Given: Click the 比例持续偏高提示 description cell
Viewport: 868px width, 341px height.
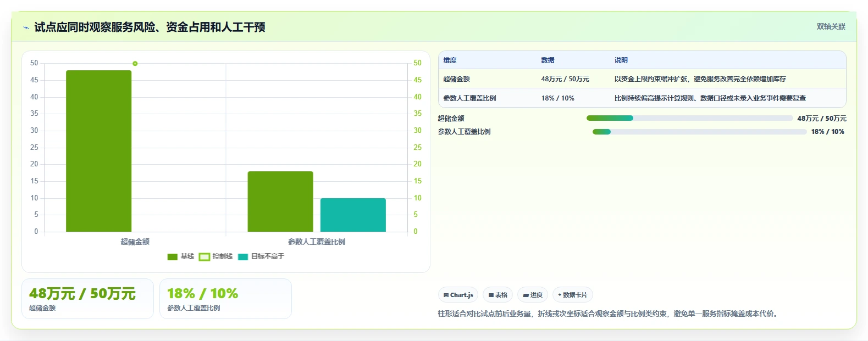Looking at the screenshot, I should [710, 98].
